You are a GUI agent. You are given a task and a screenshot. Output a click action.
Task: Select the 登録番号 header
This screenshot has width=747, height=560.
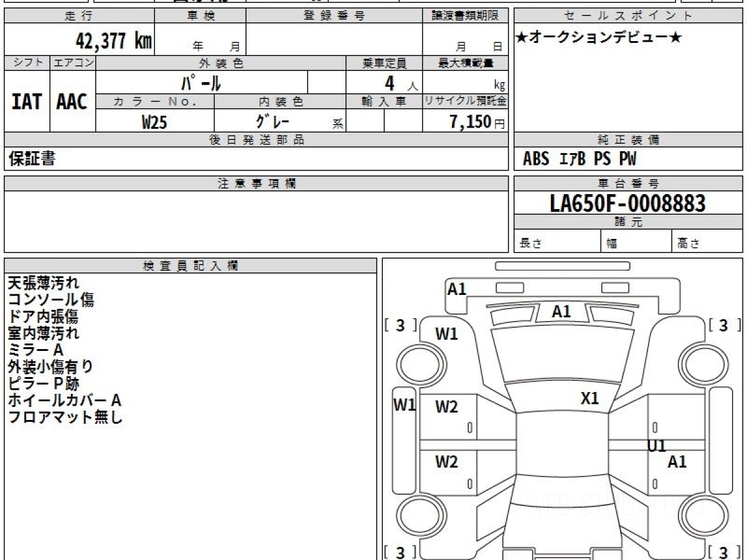[x=334, y=16]
